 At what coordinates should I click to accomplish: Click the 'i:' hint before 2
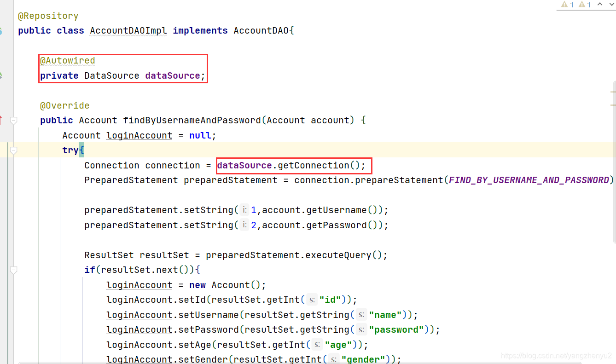click(244, 225)
